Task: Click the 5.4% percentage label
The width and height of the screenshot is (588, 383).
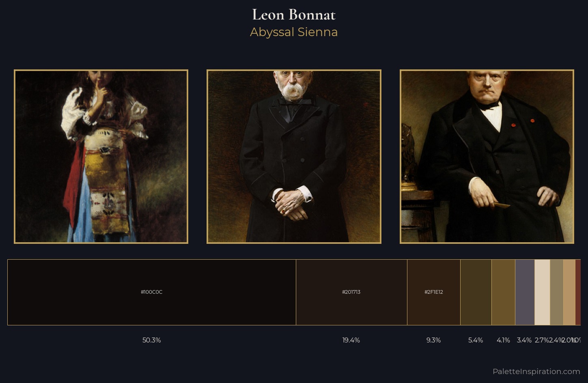Action: click(x=476, y=340)
